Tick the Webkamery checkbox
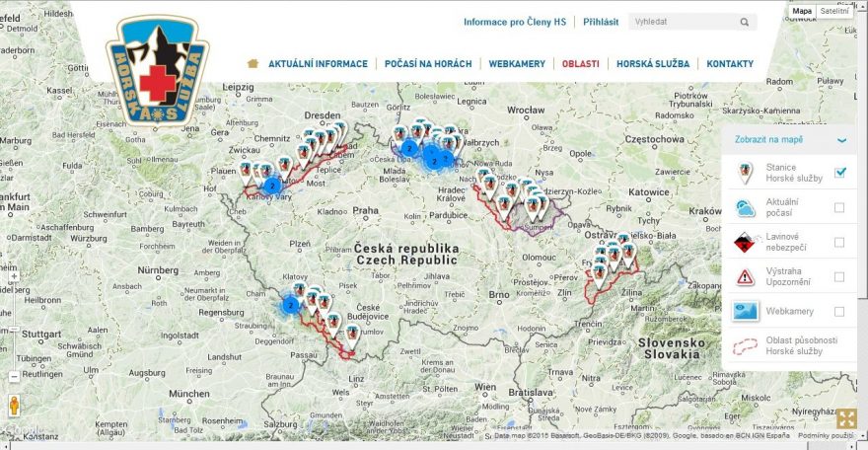The image size is (868, 450). pos(839,312)
